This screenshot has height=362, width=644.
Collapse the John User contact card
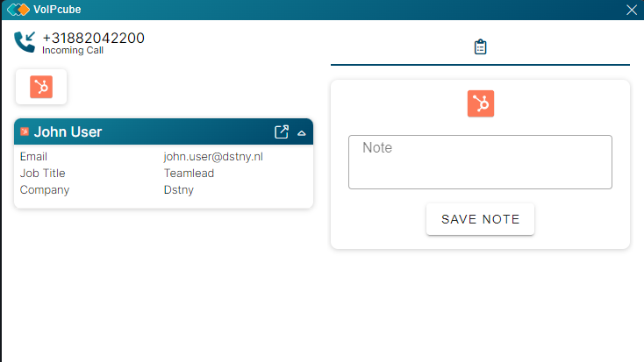tap(302, 133)
